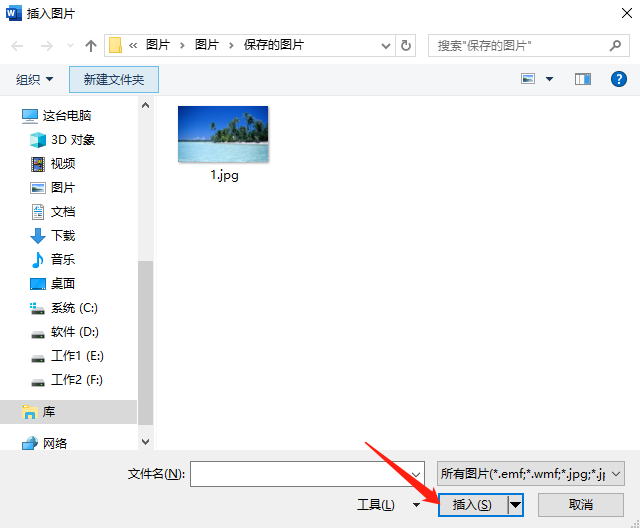Click the Word icon in title bar
The image size is (640, 528).
pyautogui.click(x=13, y=13)
